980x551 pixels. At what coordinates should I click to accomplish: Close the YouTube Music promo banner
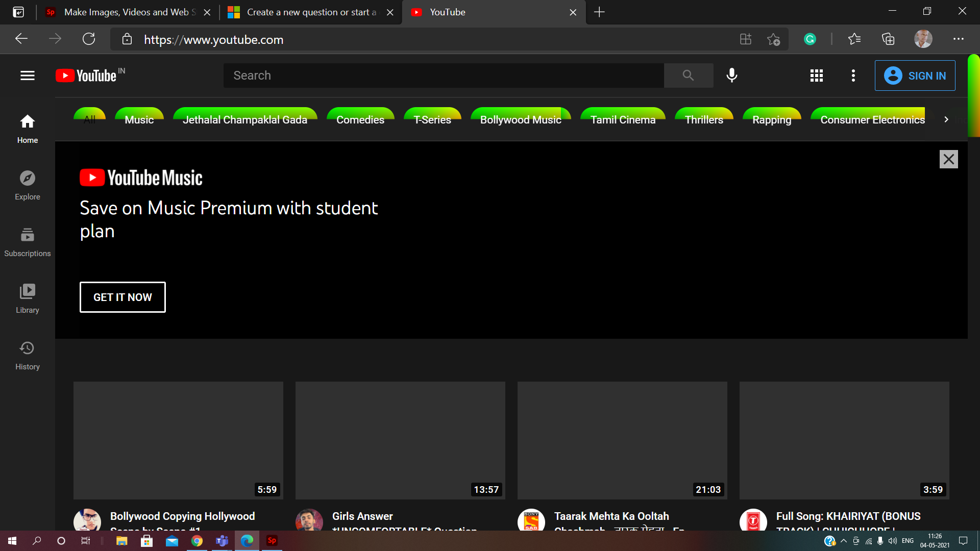948,159
